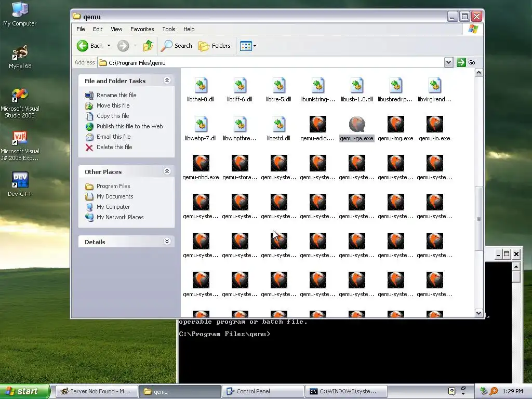Select the libwebp-7.dll file icon
This screenshot has width=532, height=399.
(201, 124)
